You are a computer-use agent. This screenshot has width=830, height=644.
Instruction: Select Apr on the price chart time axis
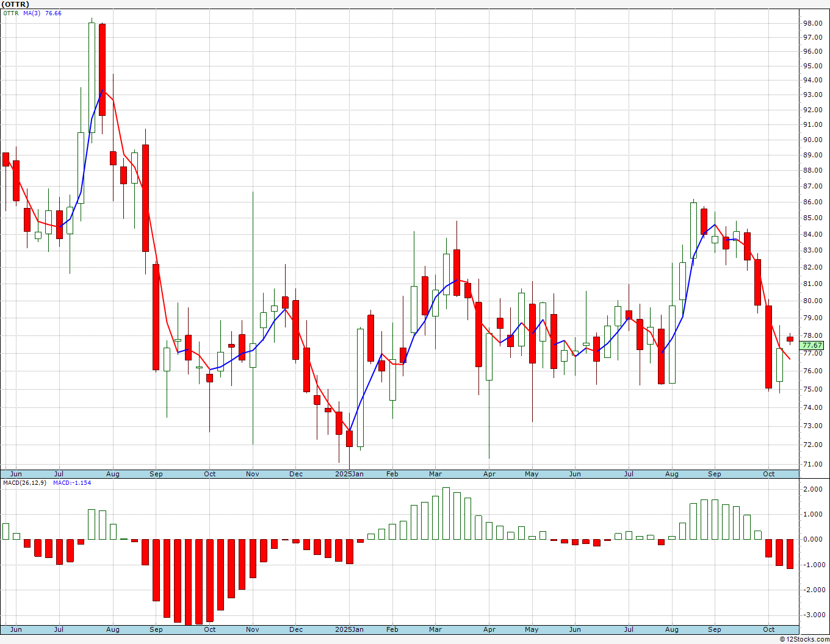[x=489, y=474]
